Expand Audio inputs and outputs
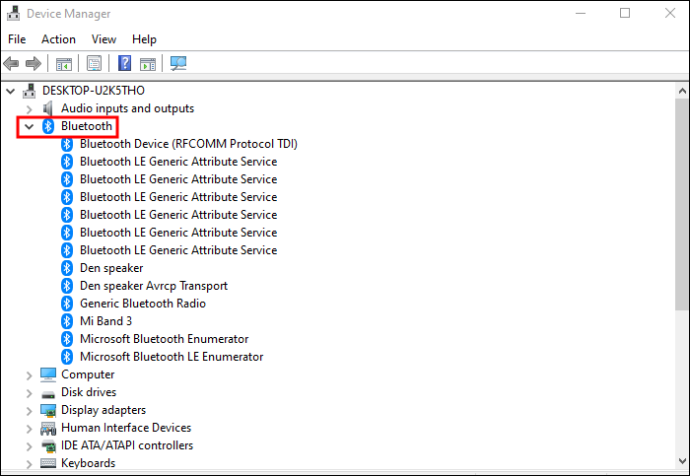 29,109
